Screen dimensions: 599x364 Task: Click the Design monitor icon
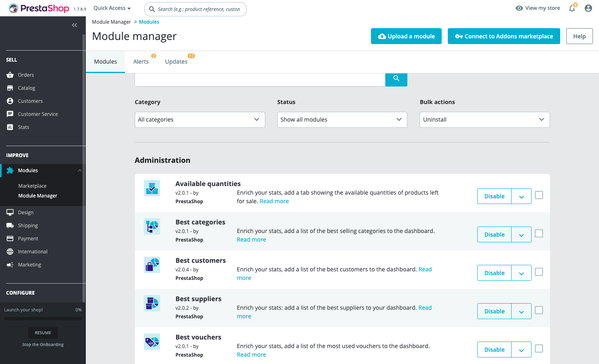[10, 213]
